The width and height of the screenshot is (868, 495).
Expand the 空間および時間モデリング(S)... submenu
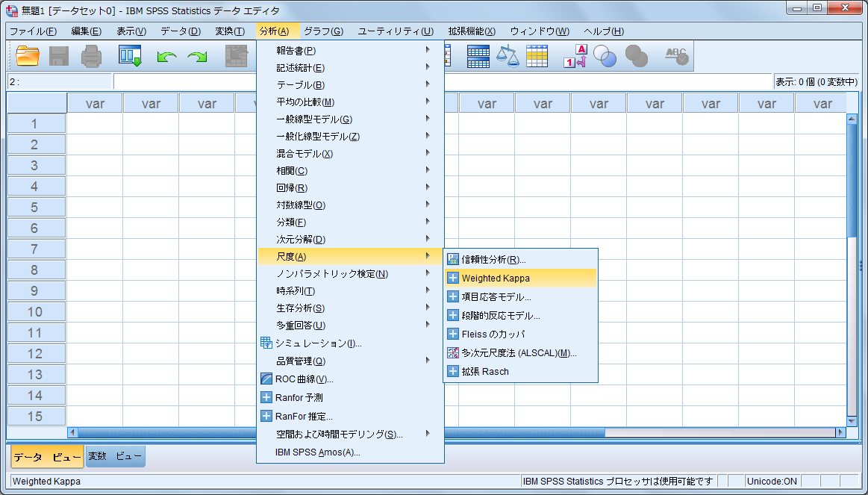351,434
